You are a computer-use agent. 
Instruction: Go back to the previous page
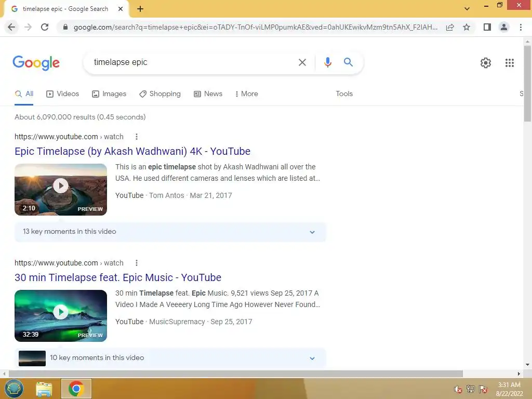tap(11, 27)
